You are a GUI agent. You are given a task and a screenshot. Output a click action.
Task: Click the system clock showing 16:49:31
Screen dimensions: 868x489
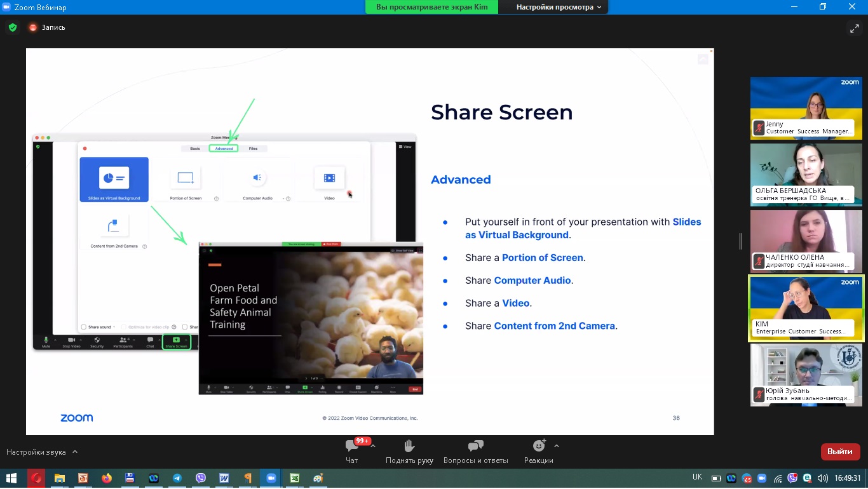[848, 478]
